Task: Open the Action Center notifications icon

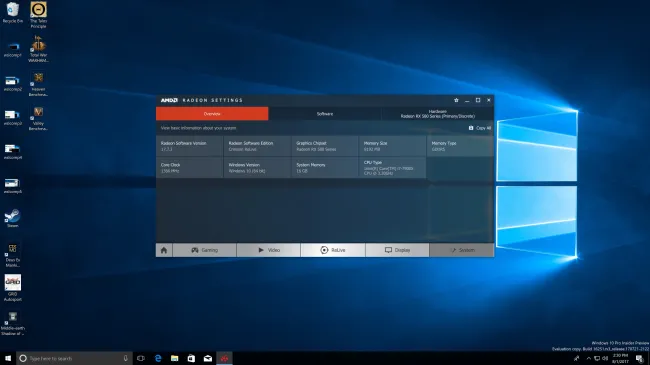Action: [640, 358]
